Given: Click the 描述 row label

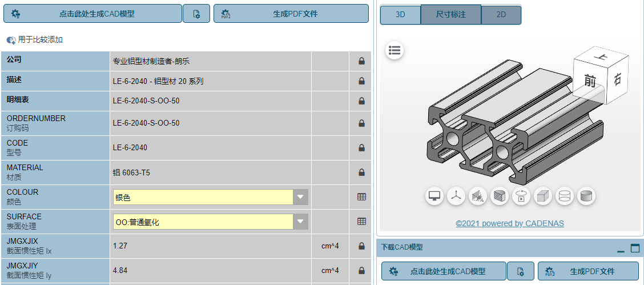Looking at the screenshot, I should point(14,79).
